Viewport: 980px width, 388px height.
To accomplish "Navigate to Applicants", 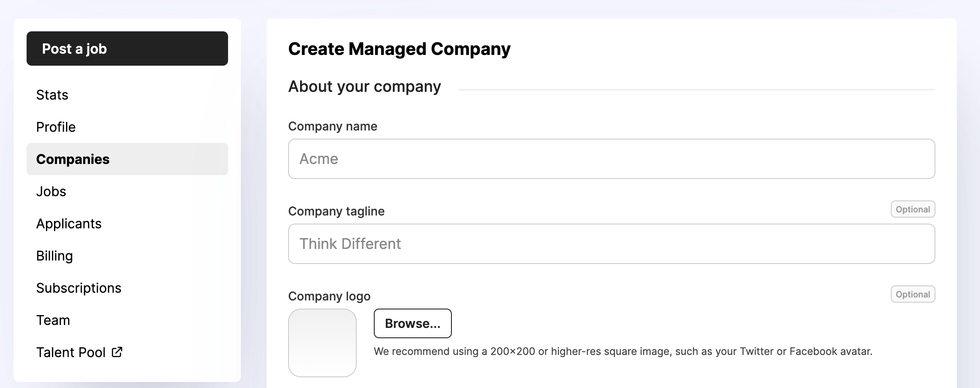I will (x=69, y=224).
